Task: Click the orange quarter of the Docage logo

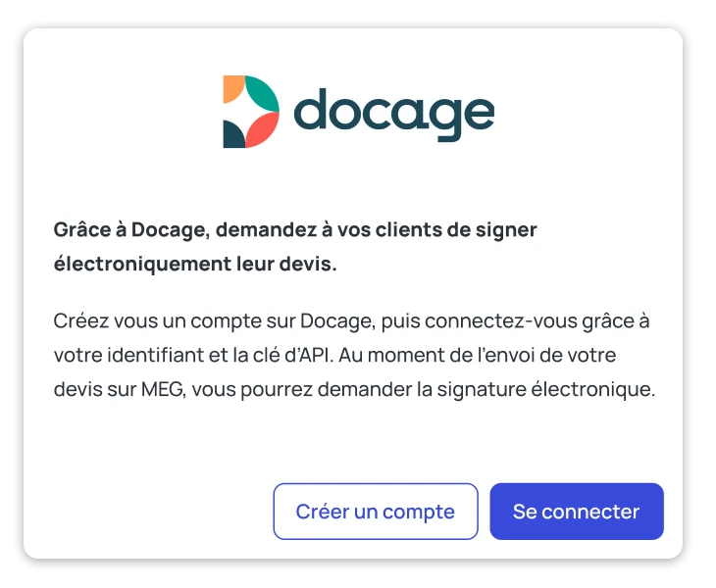Action: click(232, 87)
